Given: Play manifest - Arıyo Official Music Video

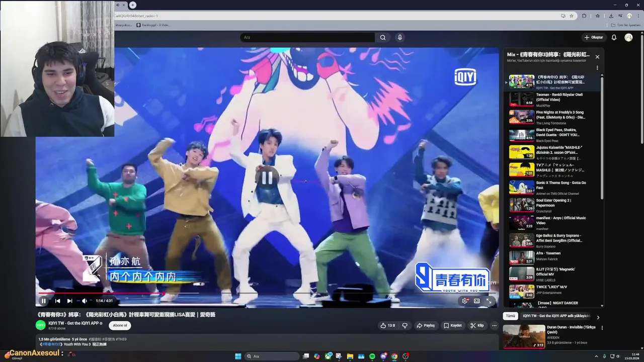Looking at the screenshot, I should click(552, 222).
